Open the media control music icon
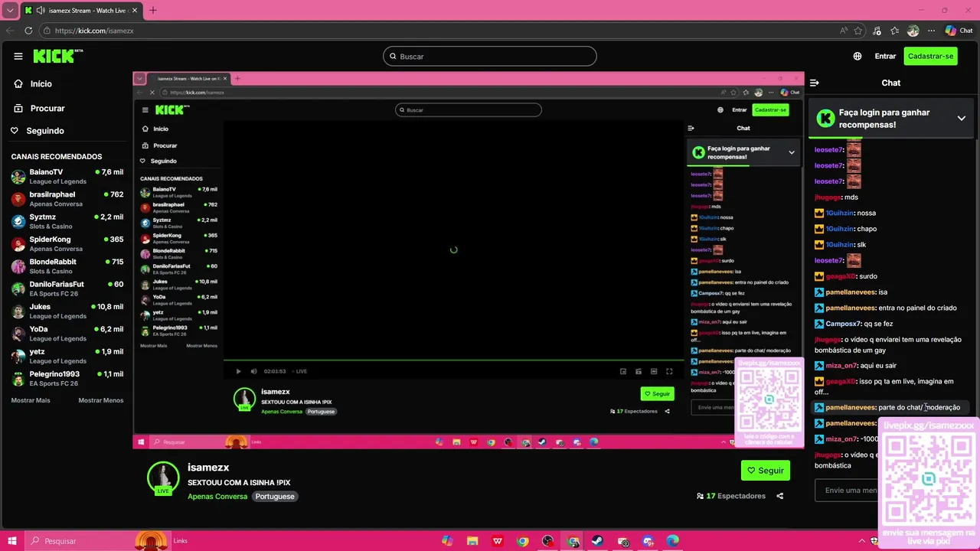Screen dimensions: 980x551 tap(877, 31)
